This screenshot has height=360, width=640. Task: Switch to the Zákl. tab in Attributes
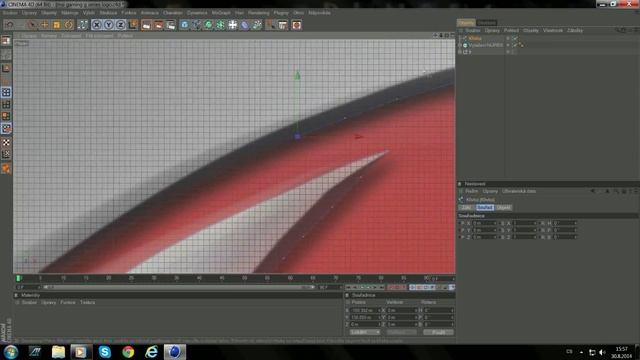click(x=467, y=208)
